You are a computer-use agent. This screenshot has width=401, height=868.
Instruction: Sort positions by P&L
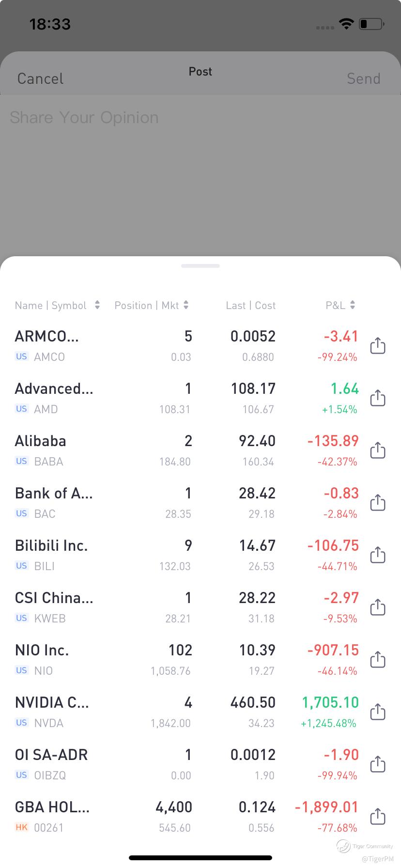coord(340,305)
